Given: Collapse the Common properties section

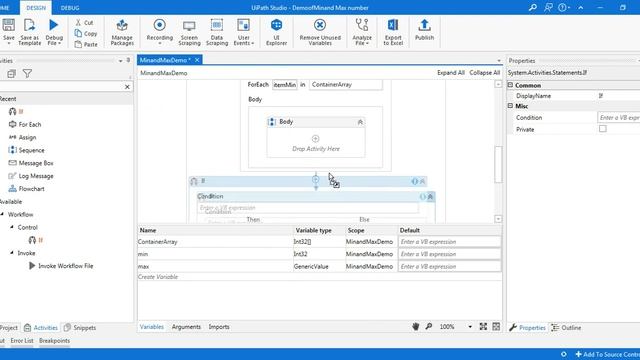Looking at the screenshot, I should pyautogui.click(x=510, y=85).
